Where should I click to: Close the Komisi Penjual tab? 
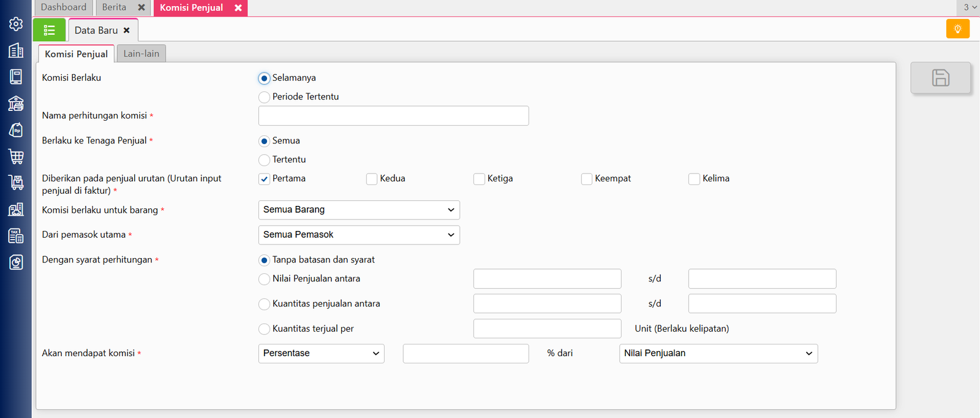[238, 7]
